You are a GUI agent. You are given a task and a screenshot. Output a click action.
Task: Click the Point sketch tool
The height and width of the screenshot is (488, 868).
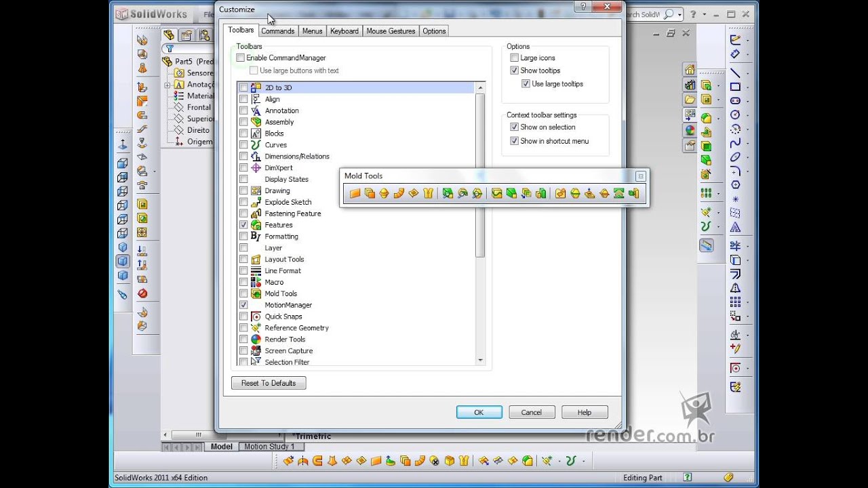coord(735,199)
